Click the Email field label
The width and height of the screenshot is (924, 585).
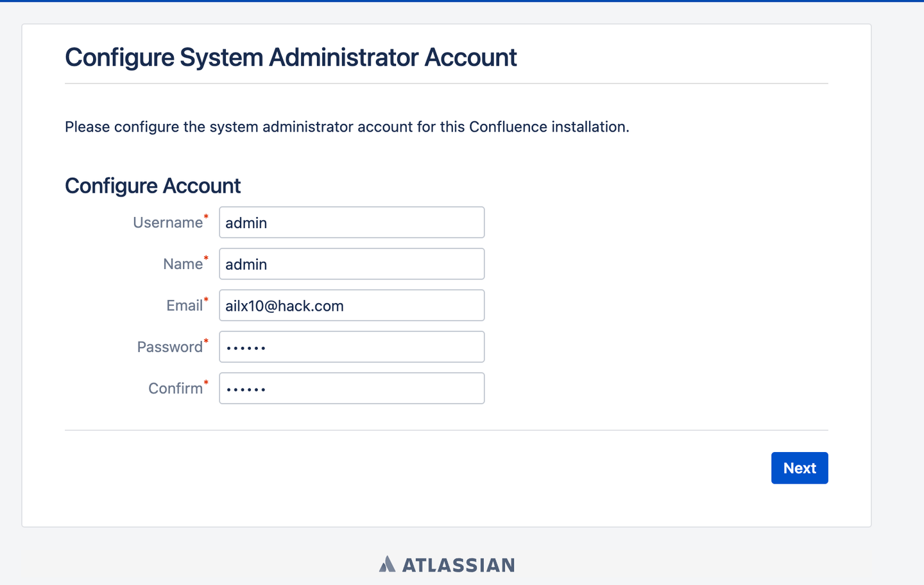[184, 306]
